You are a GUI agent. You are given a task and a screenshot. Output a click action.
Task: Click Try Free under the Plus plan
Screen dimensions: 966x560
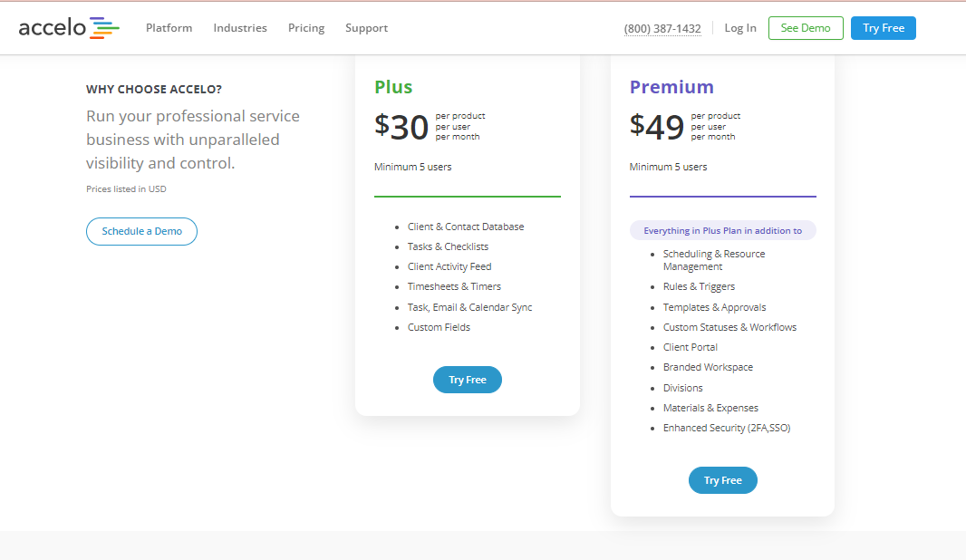tap(468, 380)
